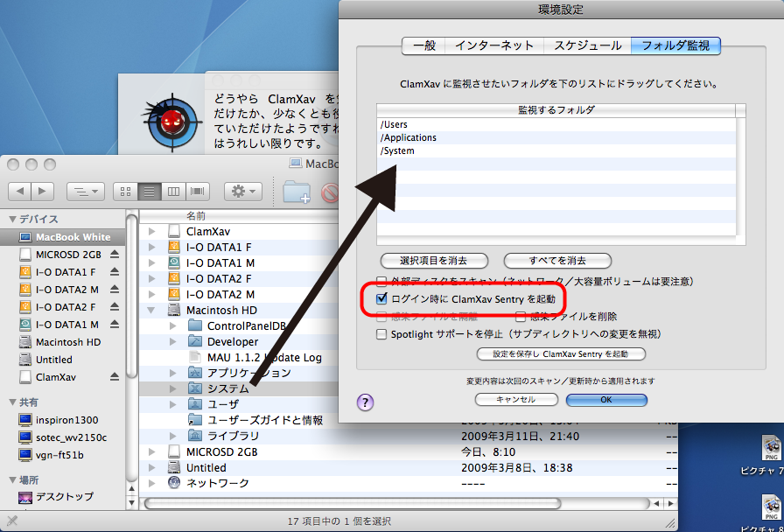The width and height of the screenshot is (784, 532).
Task: Select the MAU 1.1.2 Update Log file
Action: (239, 358)
